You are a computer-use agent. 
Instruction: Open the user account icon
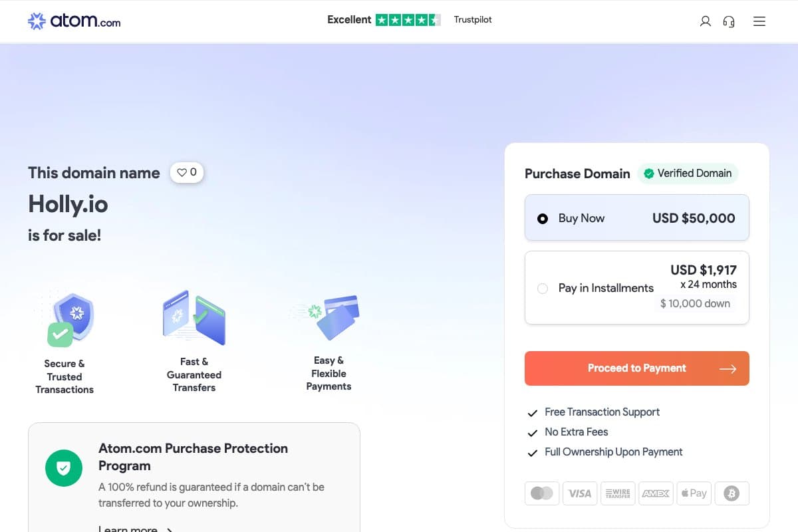pos(706,21)
